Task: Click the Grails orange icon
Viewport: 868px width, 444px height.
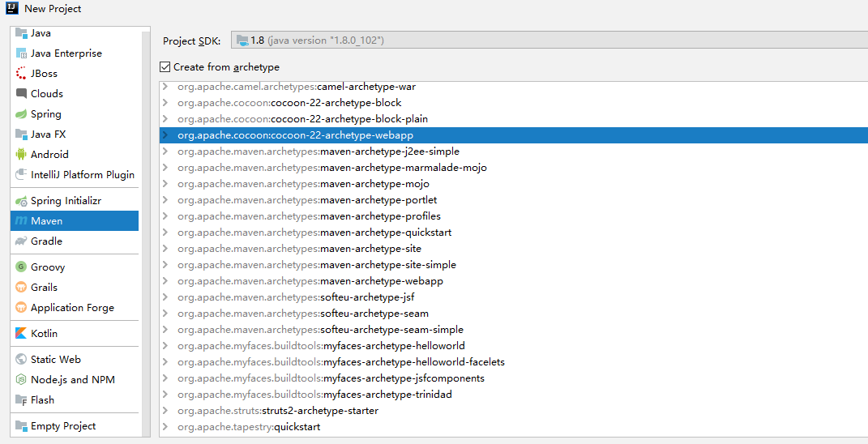Action: 21,288
